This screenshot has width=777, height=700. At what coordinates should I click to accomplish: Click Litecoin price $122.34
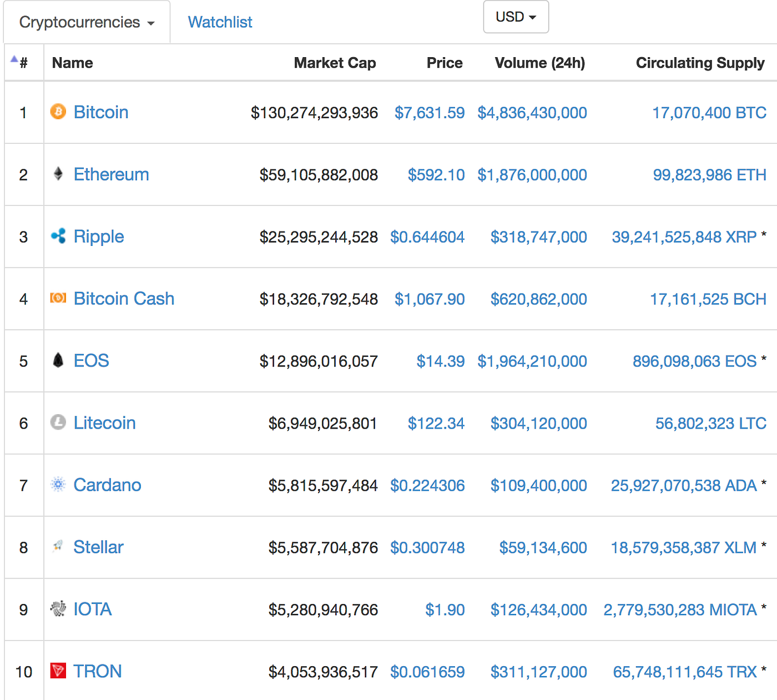point(436,424)
